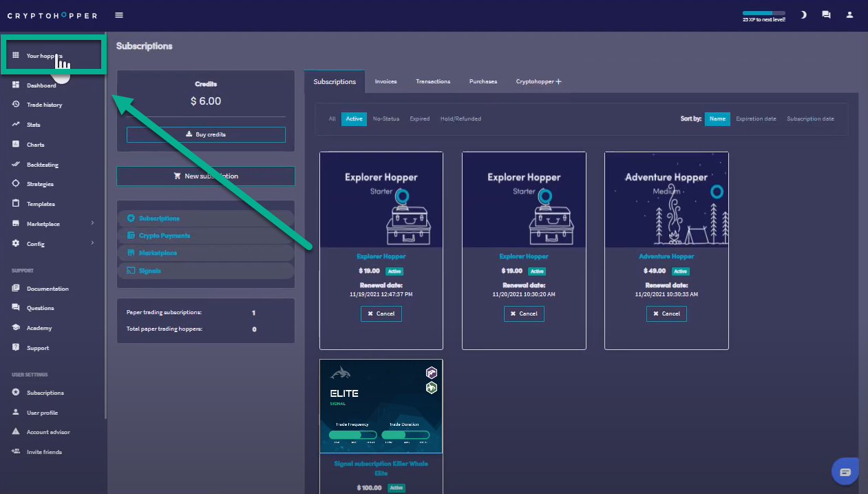Open Trade history in sidebar
868x494 pixels.
tap(44, 105)
